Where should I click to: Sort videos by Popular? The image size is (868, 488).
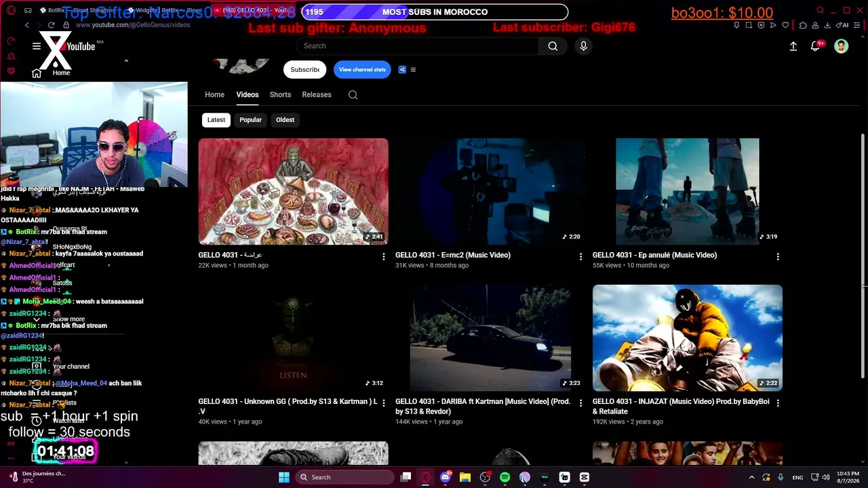coord(250,120)
